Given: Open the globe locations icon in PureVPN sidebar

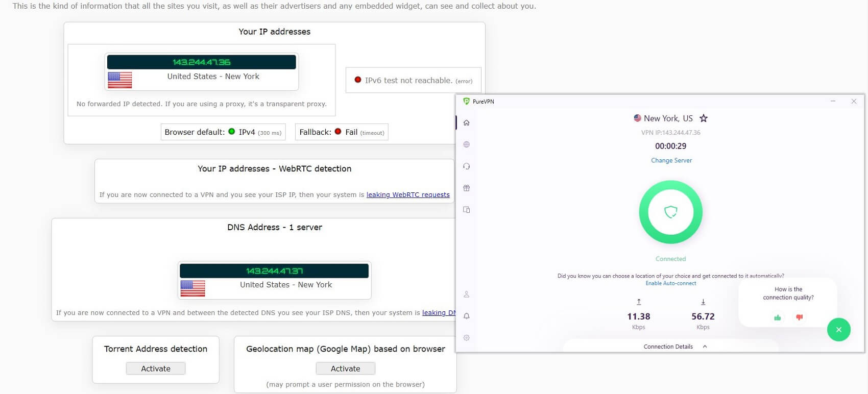Looking at the screenshot, I should 466,144.
